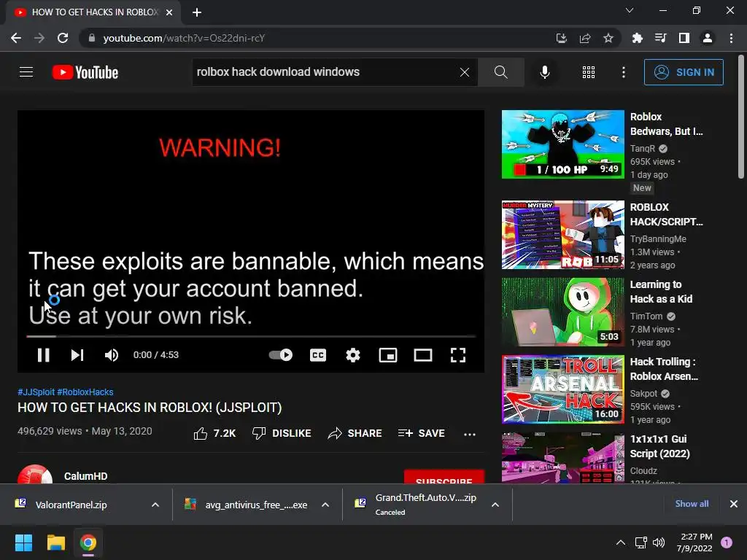747x560 pixels.
Task: Pause the video playback
Action: (43, 355)
